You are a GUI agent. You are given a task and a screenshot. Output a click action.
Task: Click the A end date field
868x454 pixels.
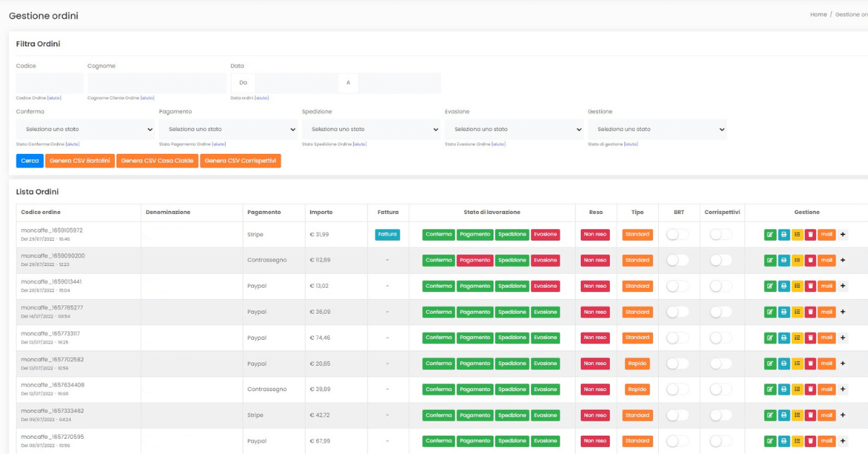399,82
